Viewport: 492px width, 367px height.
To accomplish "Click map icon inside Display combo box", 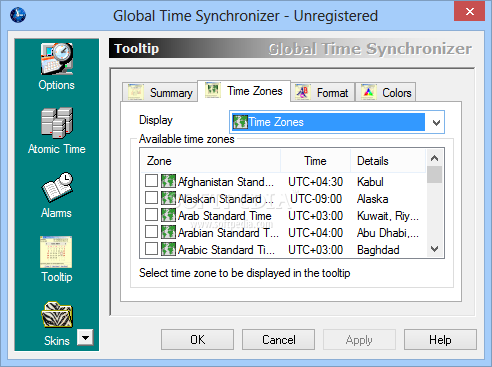I will (240, 122).
